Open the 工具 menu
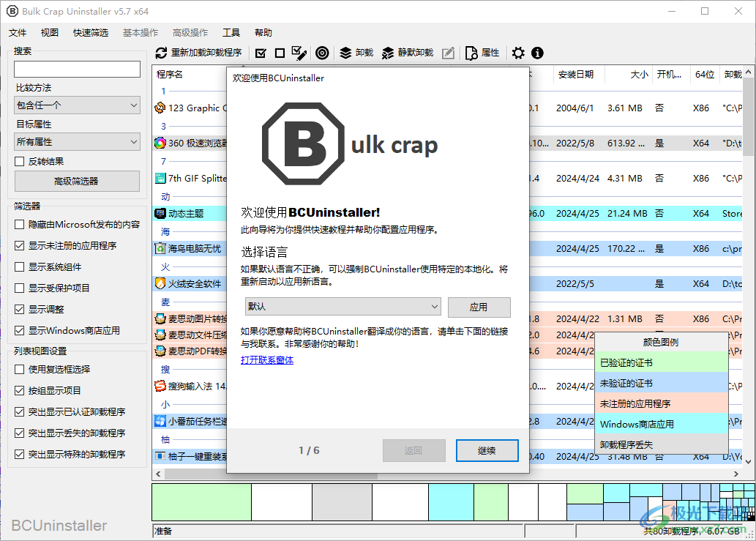The height and width of the screenshot is (541, 756). pos(231,32)
